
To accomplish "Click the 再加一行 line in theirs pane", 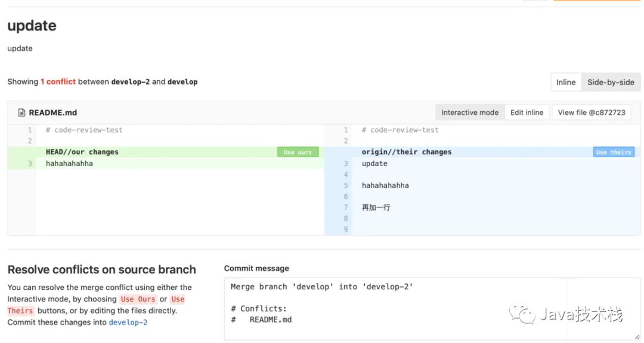I will click(x=376, y=207).
